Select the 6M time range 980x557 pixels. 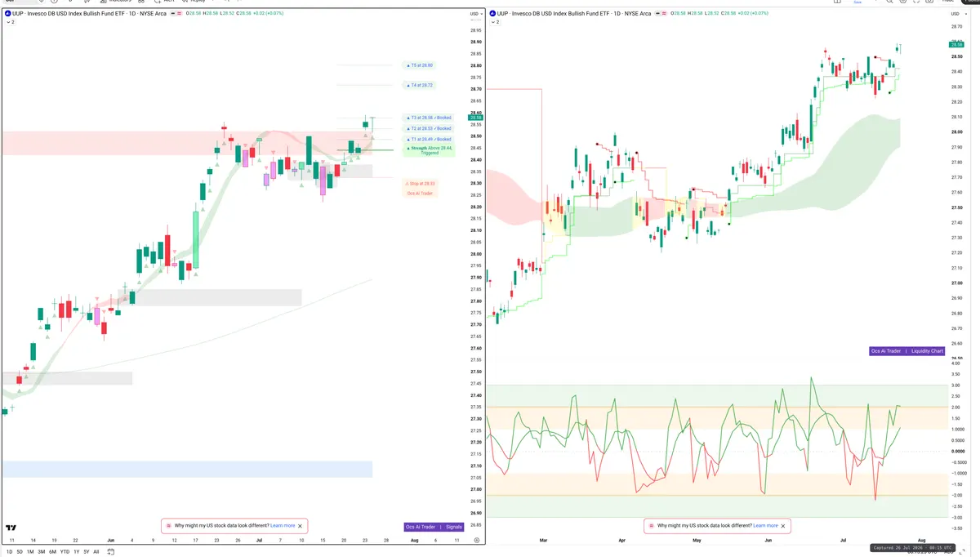(52, 552)
